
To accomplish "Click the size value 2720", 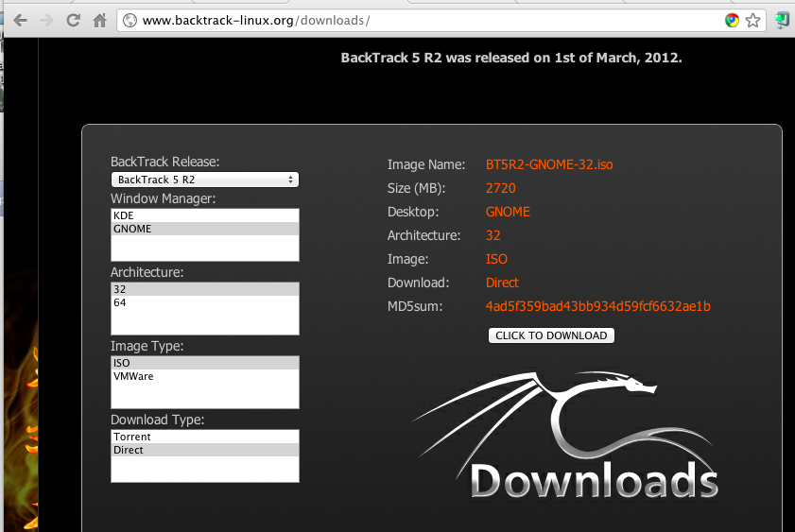I will [500, 188].
